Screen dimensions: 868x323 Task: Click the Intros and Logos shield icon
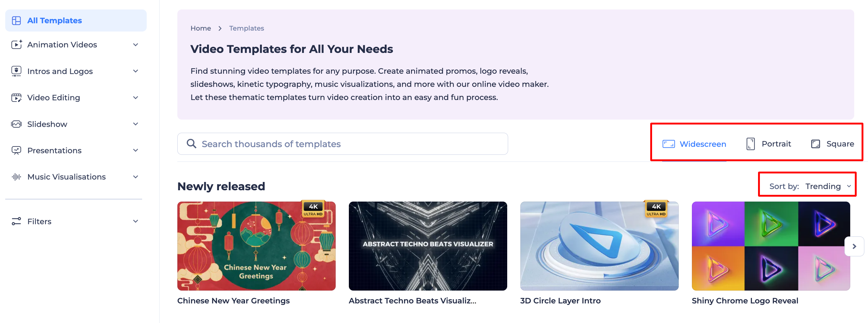(16, 71)
